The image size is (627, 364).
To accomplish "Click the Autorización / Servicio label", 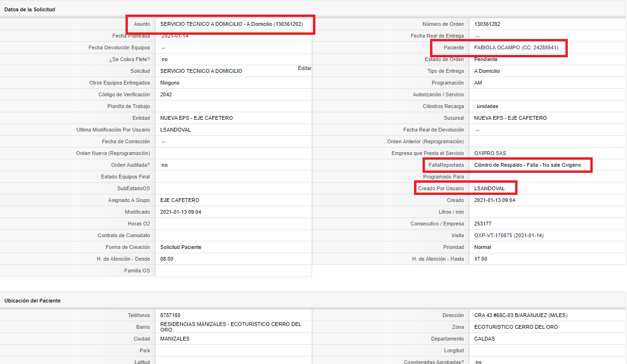I will [438, 94].
